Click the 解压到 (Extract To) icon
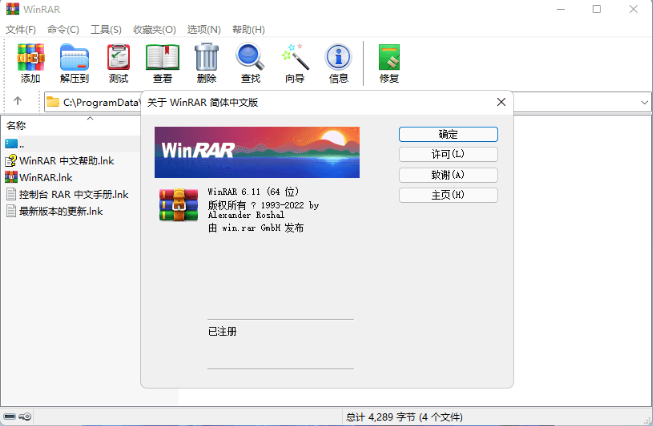Viewport: 653px width, 426px height. (x=74, y=62)
